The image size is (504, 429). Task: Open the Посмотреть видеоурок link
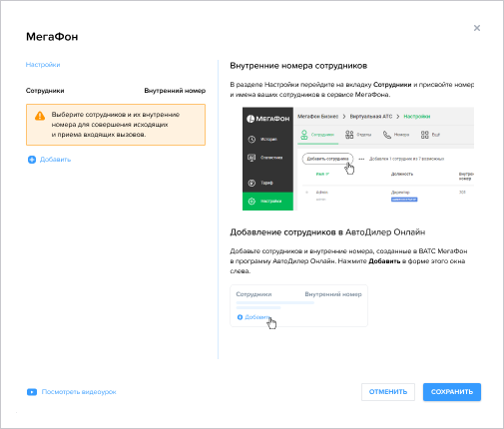tap(79, 392)
